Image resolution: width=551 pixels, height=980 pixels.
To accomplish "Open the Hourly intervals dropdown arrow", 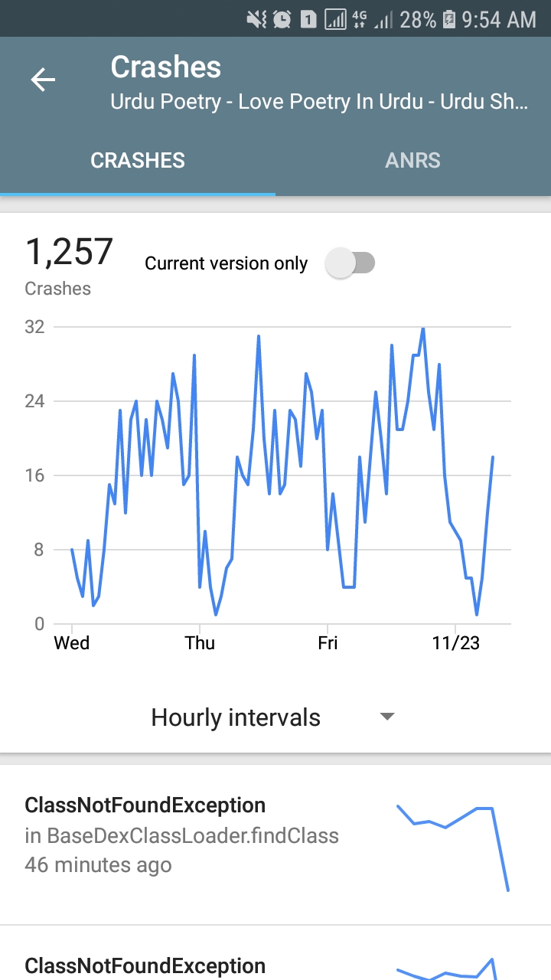I will click(387, 717).
